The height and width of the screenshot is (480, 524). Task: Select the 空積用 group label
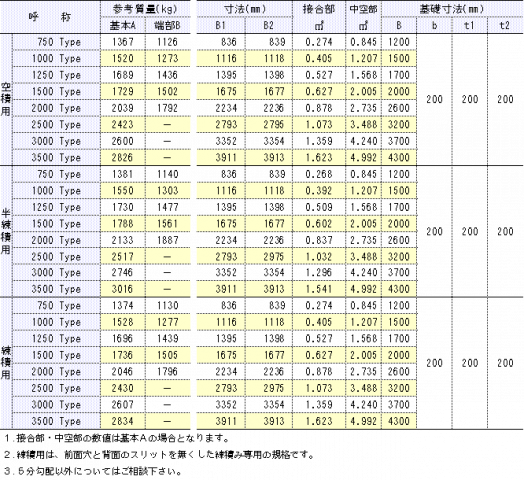(x=6, y=100)
